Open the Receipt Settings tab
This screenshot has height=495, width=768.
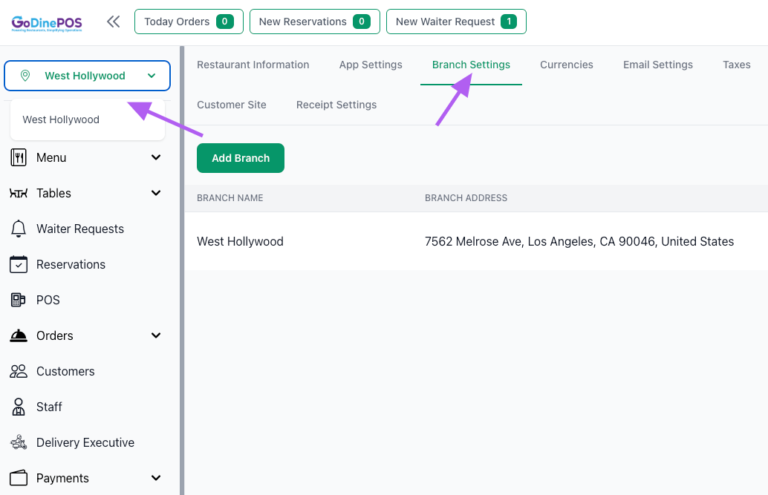click(x=336, y=105)
